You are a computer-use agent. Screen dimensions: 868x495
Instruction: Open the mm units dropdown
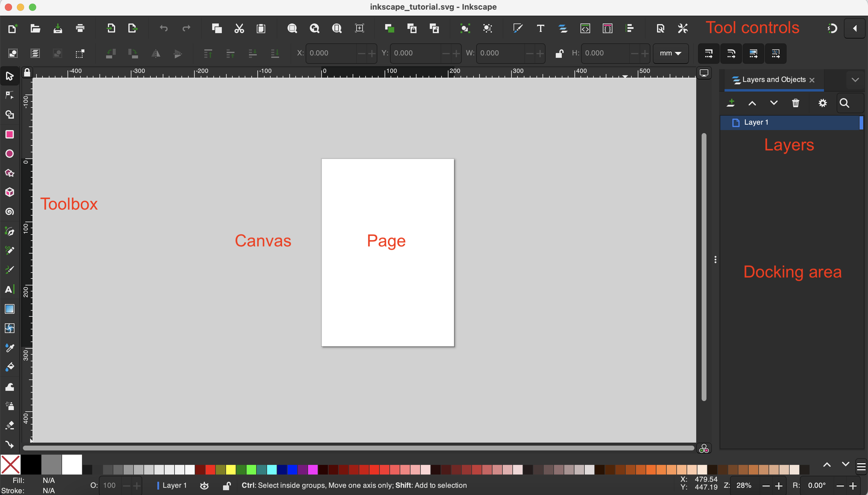tap(670, 53)
